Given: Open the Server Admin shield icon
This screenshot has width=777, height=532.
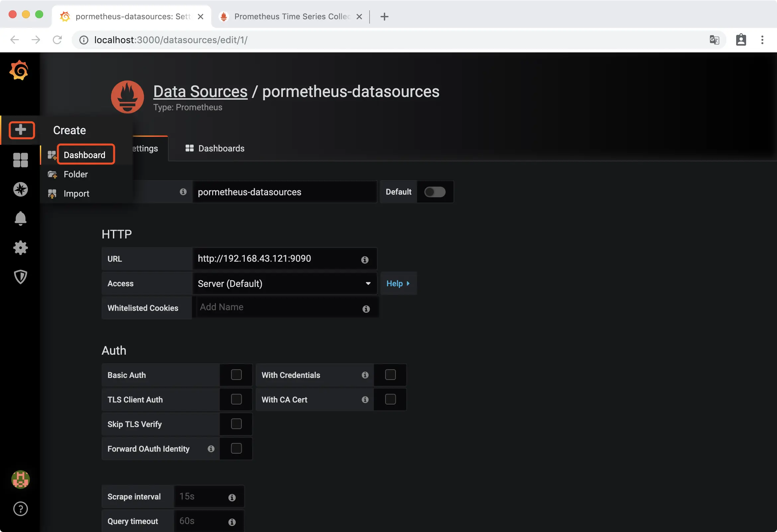Looking at the screenshot, I should tap(20, 277).
